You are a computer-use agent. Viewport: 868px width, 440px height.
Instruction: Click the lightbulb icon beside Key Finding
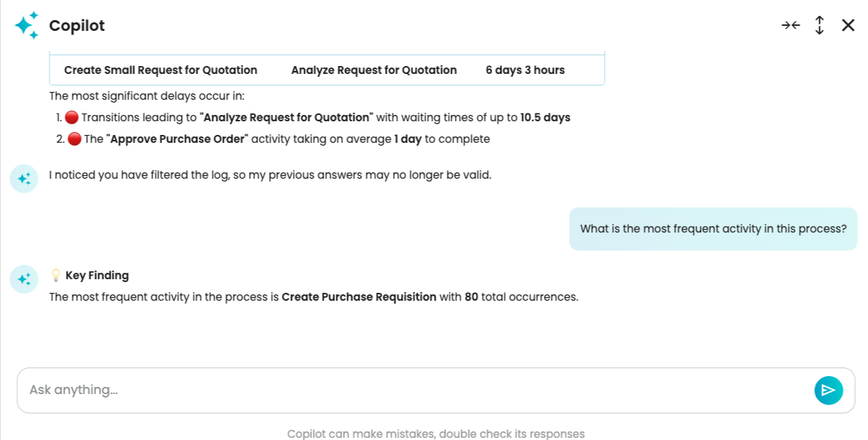pyautogui.click(x=55, y=276)
